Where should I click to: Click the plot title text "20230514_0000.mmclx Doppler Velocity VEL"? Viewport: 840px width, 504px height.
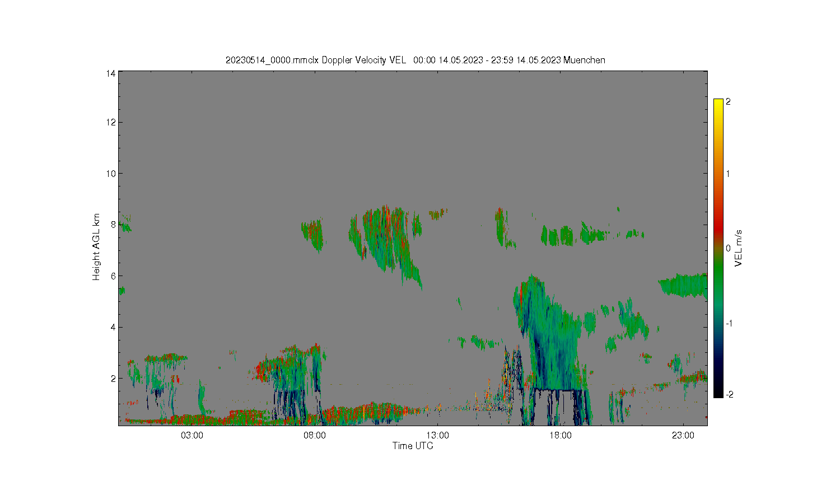[315, 60]
